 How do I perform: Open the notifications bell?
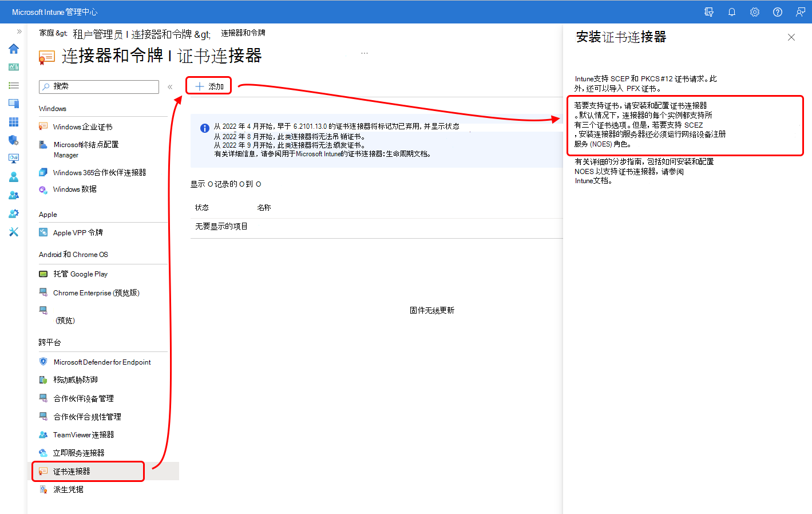point(732,12)
